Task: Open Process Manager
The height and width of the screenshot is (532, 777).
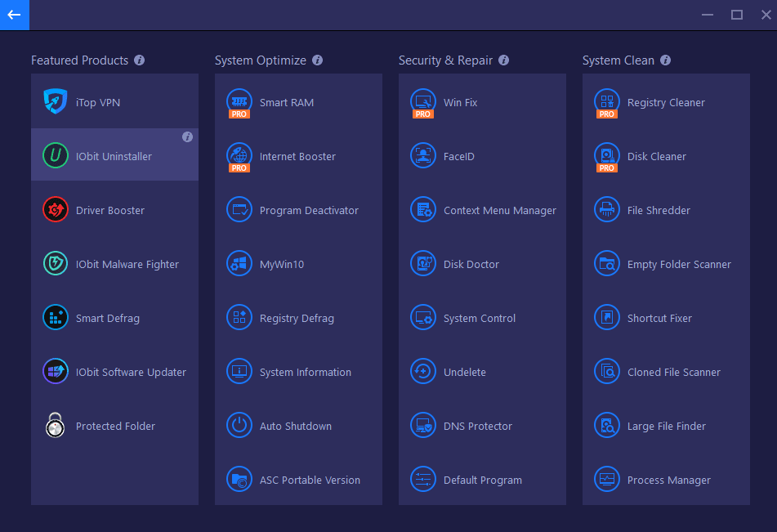Action: (667, 480)
